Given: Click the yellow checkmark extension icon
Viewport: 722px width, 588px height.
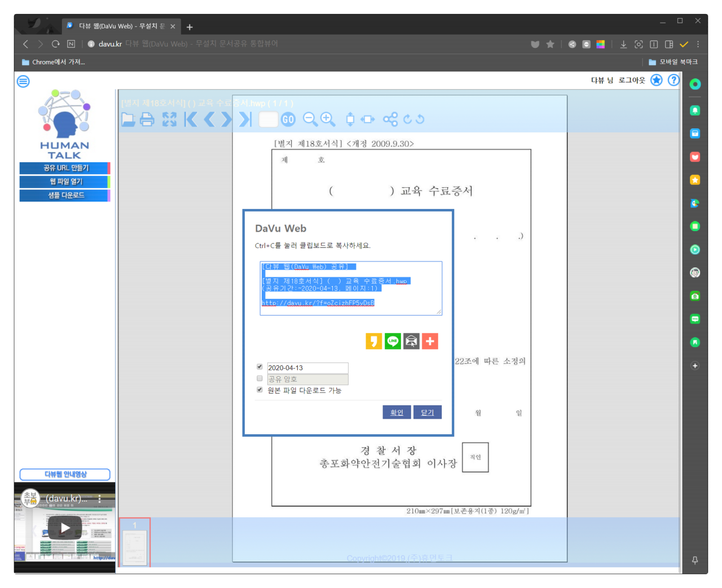Looking at the screenshot, I should click(684, 44).
